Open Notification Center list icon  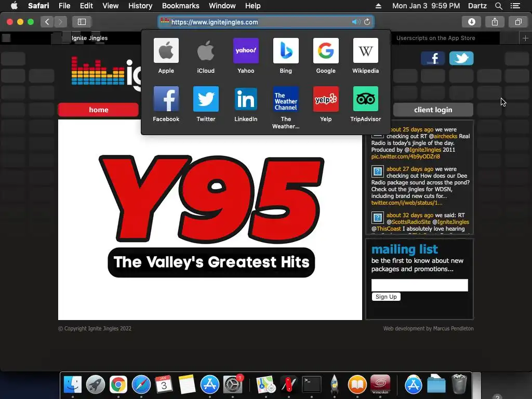coord(515,6)
